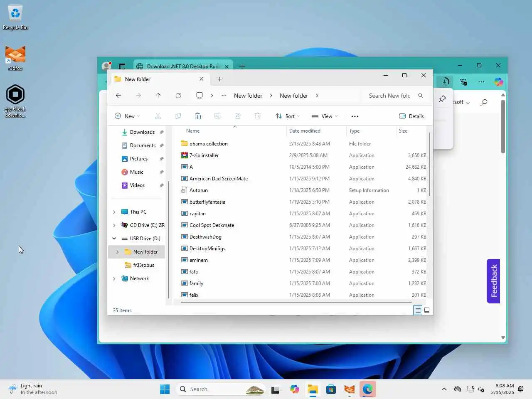Select the 7-zip installer file
532x399 pixels.
[x=204, y=155]
